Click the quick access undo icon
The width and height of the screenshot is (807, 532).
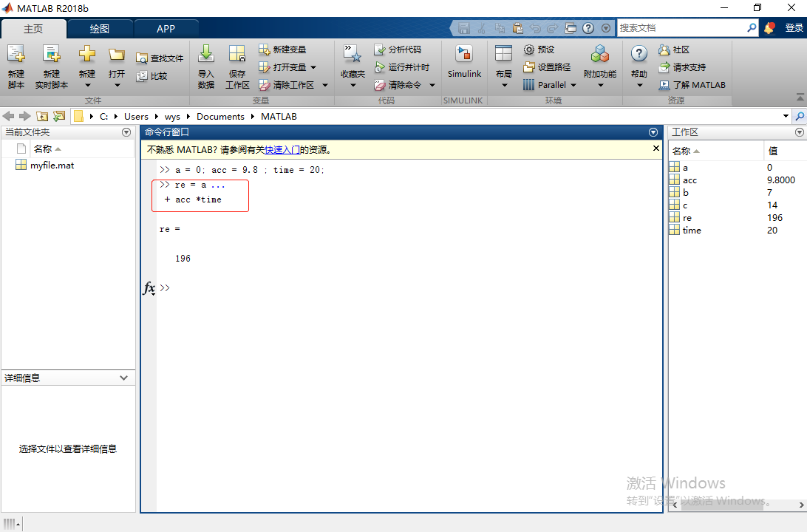coord(535,28)
